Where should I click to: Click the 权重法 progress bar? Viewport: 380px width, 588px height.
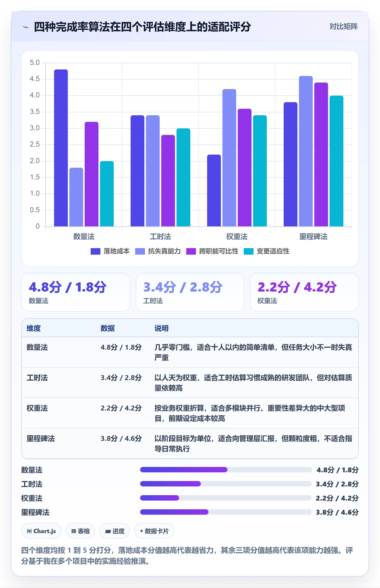[226, 498]
